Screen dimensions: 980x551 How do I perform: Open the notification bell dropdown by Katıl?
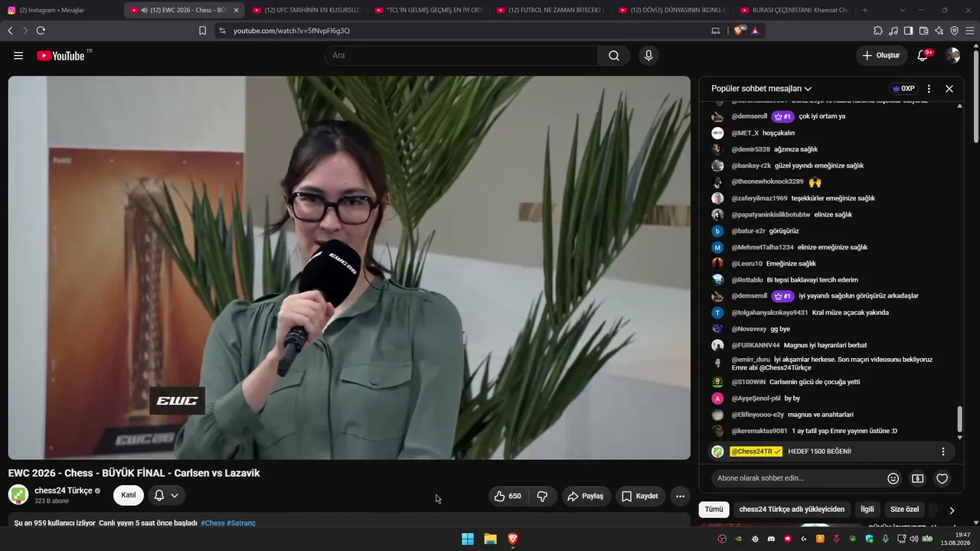pos(166,496)
